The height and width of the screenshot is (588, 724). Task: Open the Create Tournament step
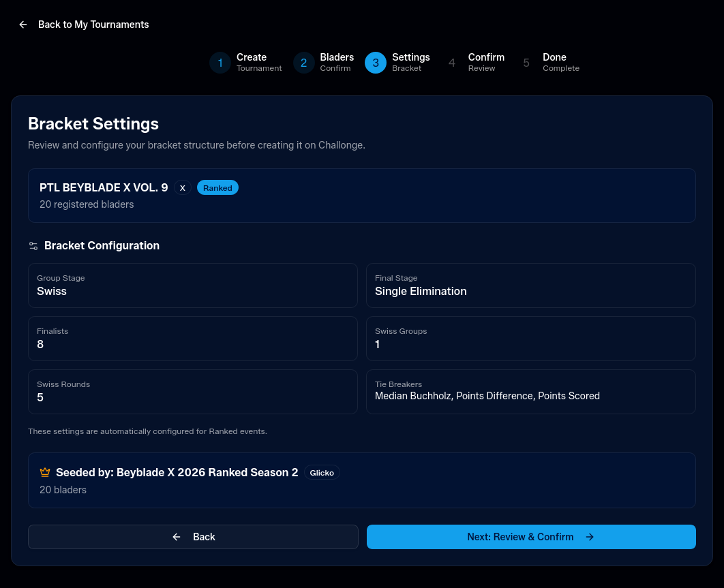[x=246, y=63]
